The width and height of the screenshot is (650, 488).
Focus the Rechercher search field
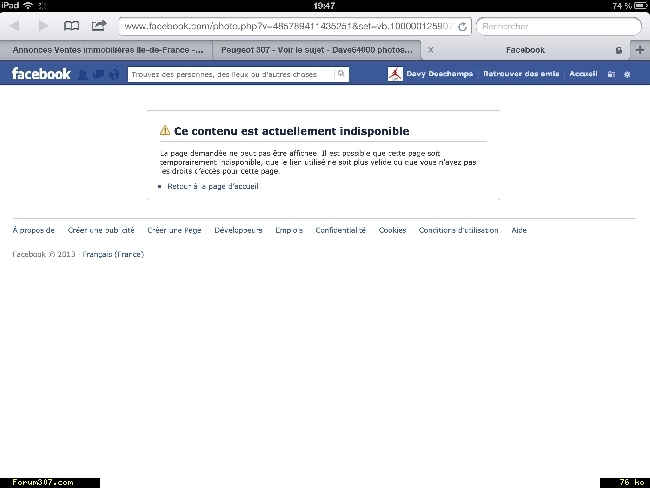click(558, 27)
